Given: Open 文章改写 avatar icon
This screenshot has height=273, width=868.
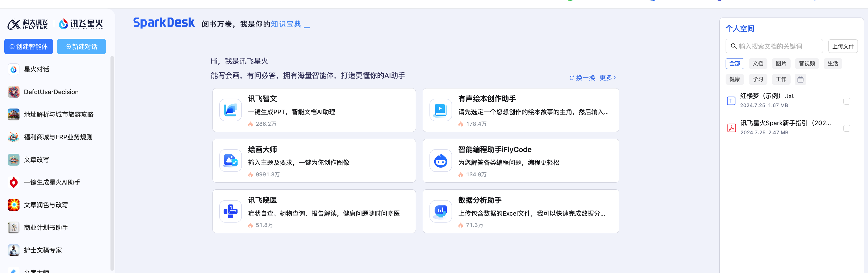Looking at the screenshot, I should [x=14, y=160].
